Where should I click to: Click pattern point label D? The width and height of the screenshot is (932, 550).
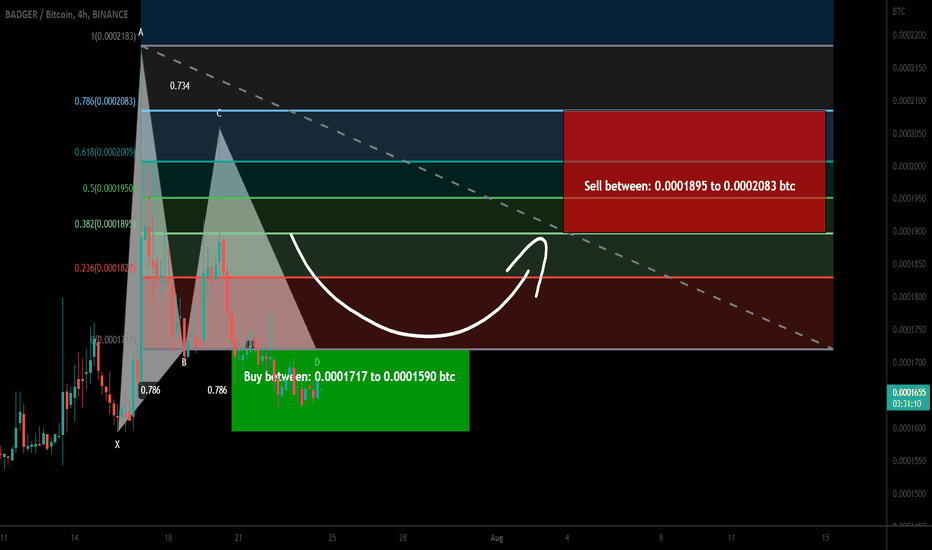[317, 362]
